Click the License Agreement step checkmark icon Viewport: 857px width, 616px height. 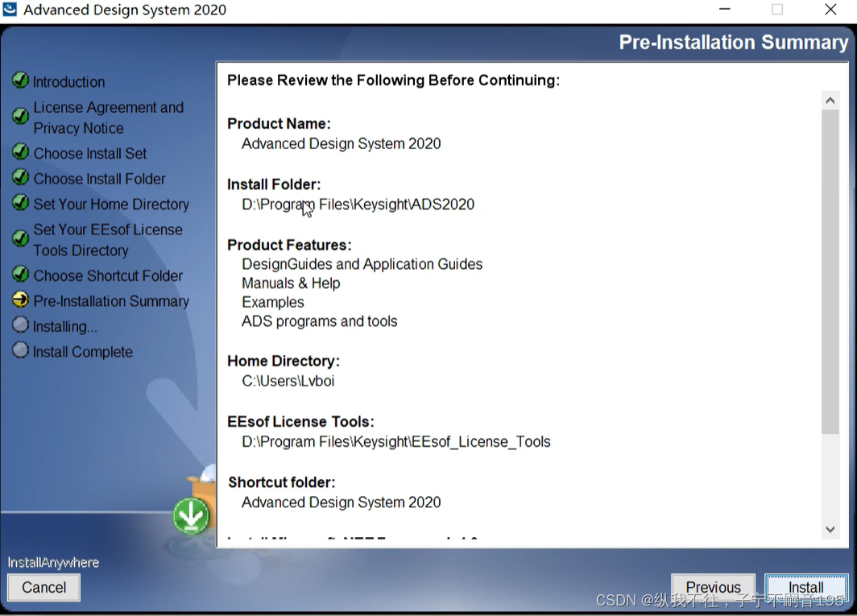tap(20, 116)
